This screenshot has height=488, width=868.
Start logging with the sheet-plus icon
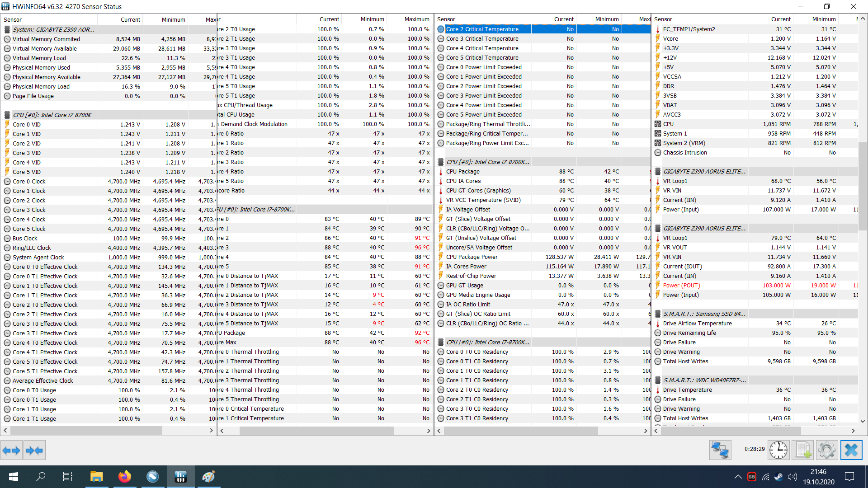click(x=802, y=450)
